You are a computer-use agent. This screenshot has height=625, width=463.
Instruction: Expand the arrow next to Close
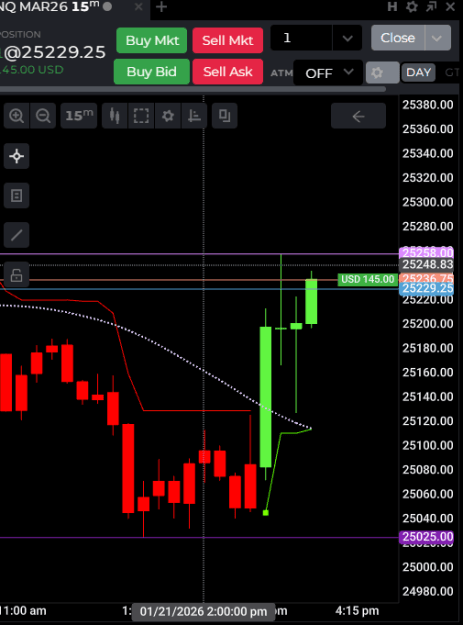click(x=437, y=38)
